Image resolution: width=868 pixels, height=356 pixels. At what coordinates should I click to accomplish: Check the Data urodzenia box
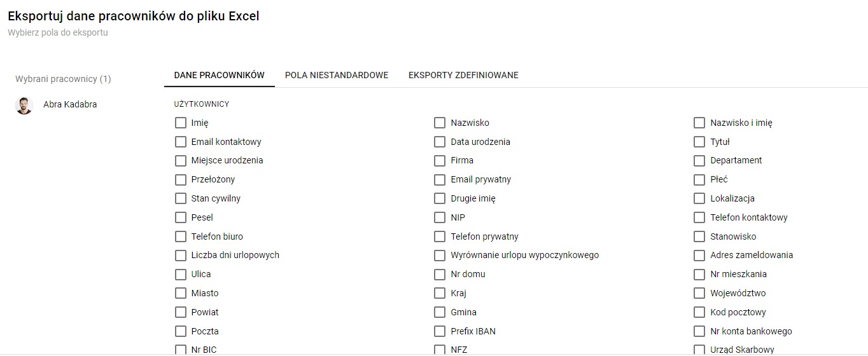440,142
